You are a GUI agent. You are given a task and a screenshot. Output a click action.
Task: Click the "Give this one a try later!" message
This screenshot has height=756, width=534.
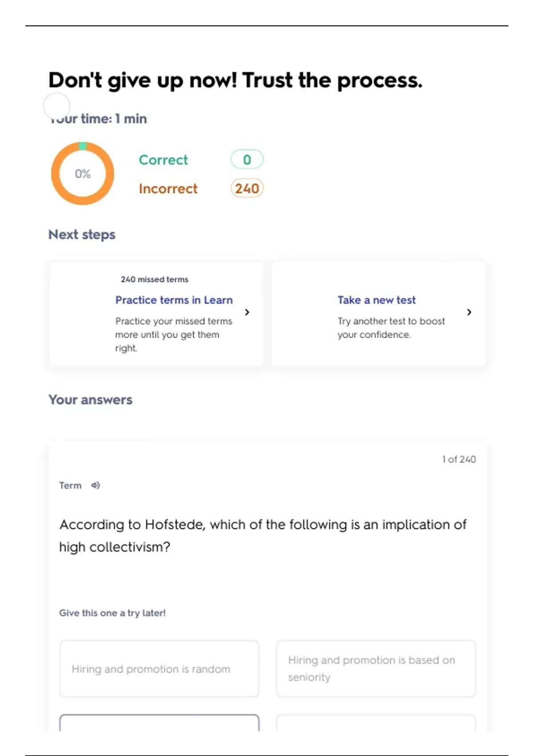point(112,613)
